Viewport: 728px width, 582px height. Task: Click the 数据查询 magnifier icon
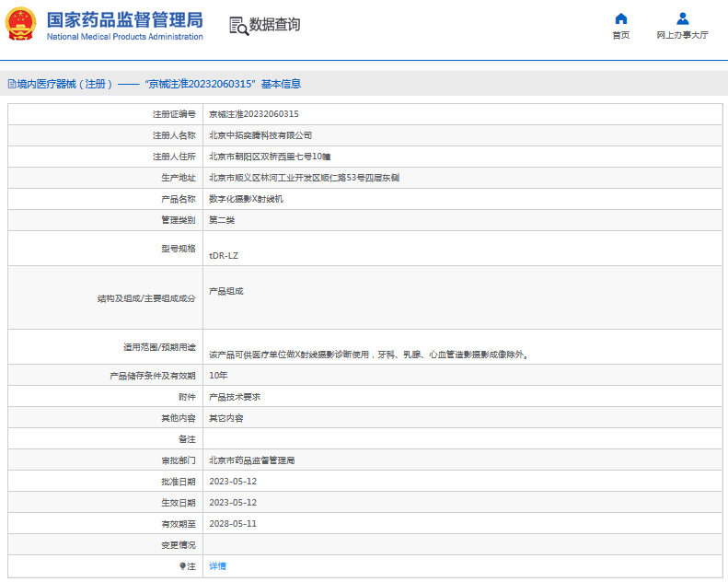(238, 26)
